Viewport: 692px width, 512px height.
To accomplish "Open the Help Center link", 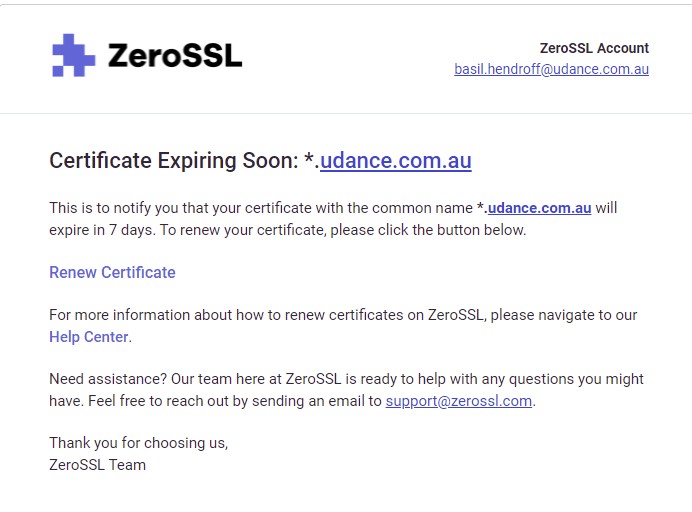I will coord(89,337).
